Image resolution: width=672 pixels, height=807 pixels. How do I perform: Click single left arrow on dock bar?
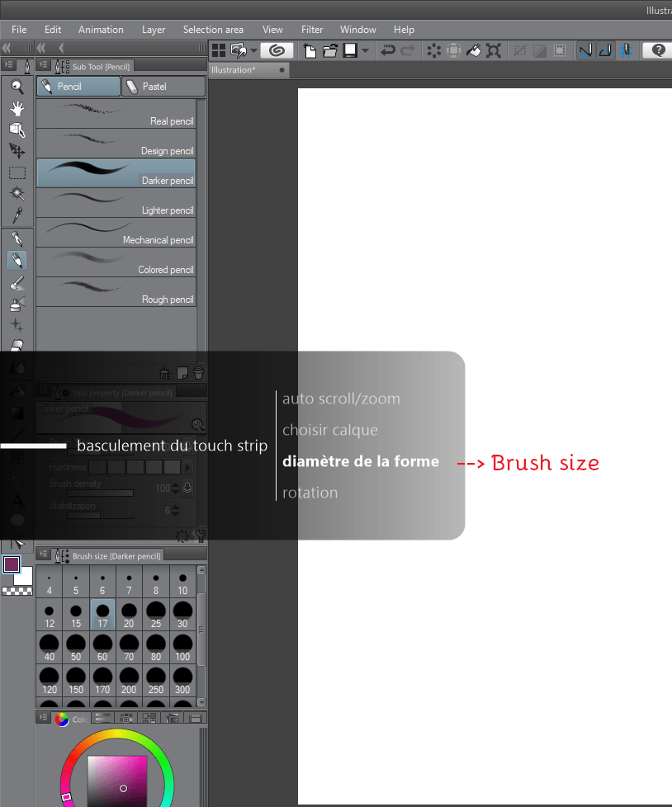[61, 48]
